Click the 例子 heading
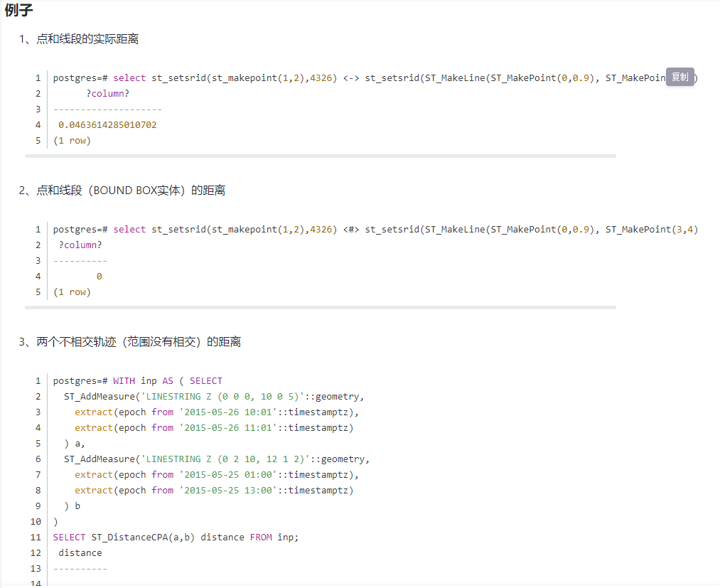The width and height of the screenshot is (720, 588). pyautogui.click(x=18, y=10)
